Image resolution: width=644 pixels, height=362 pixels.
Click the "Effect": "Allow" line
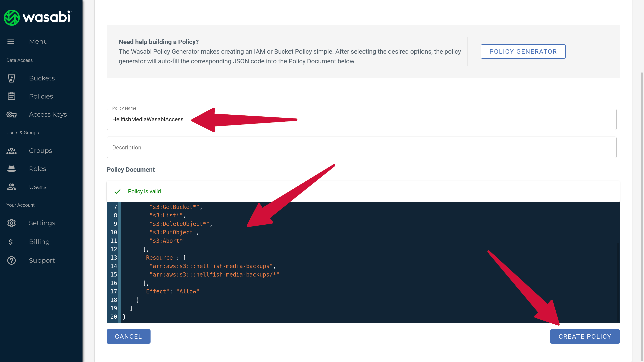(171, 292)
